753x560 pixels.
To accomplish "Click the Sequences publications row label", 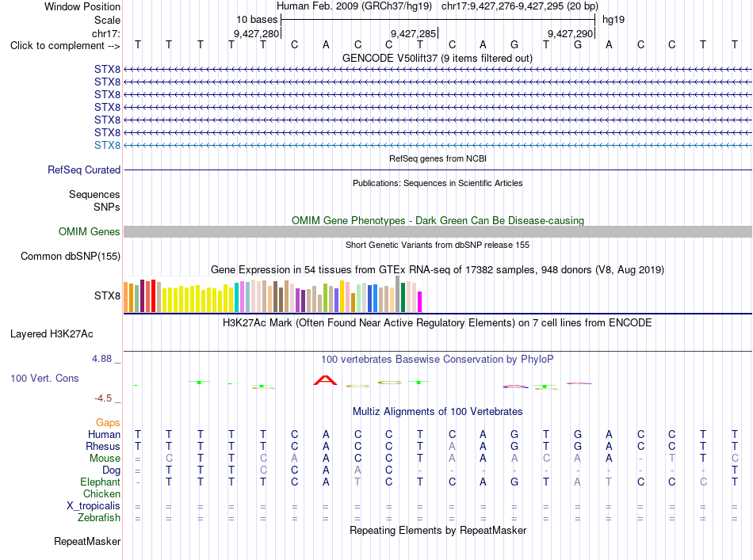I will tap(94, 194).
